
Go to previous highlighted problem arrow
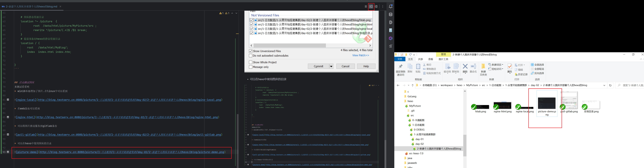pos(232,13)
